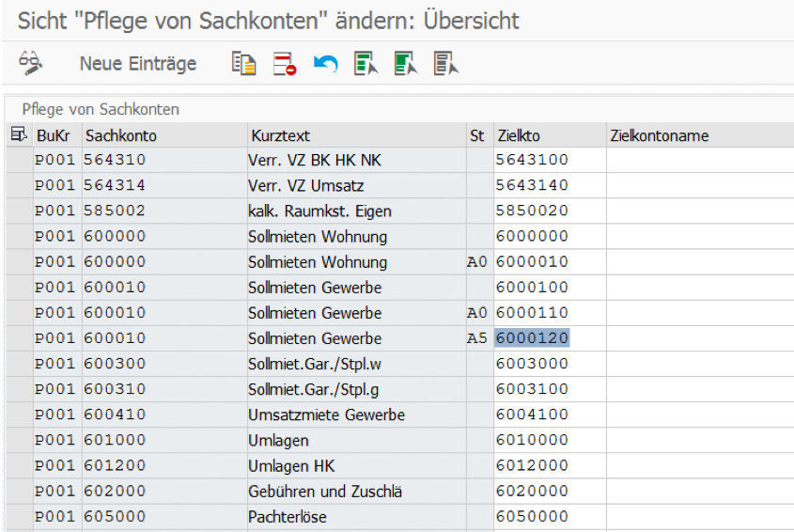Click the Delete entry icon with red minus
This screenshot has height=532, width=794.
pos(284,64)
